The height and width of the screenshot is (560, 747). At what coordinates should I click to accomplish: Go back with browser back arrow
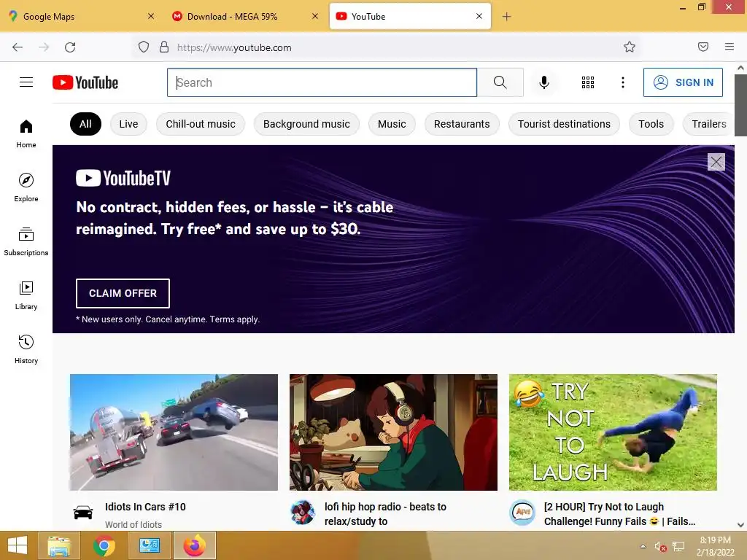(18, 47)
